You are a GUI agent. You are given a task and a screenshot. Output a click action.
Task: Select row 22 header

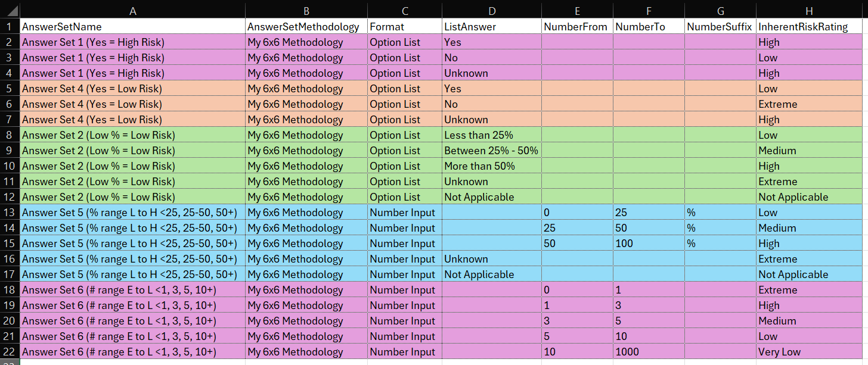point(10,352)
